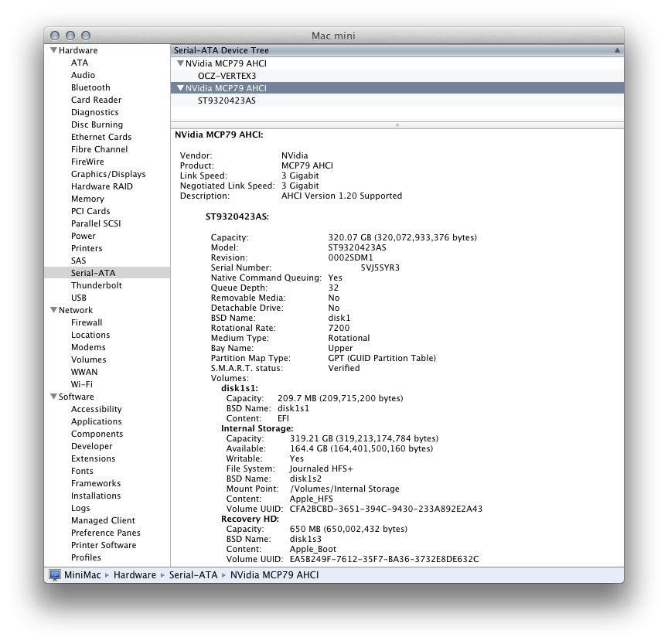The height and width of the screenshot is (644, 668).
Task: Open Logs entry
Action: click(80, 508)
